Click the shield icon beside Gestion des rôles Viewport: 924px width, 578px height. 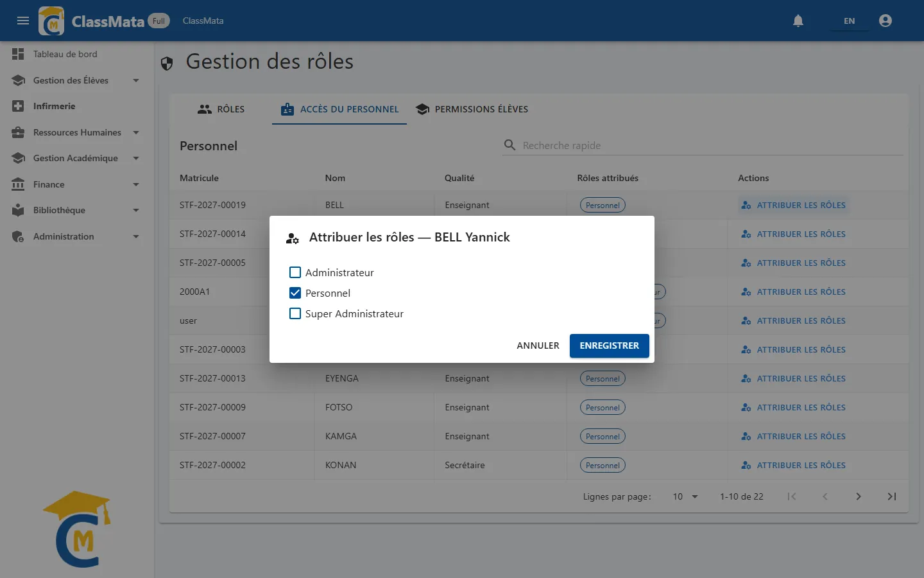(167, 63)
